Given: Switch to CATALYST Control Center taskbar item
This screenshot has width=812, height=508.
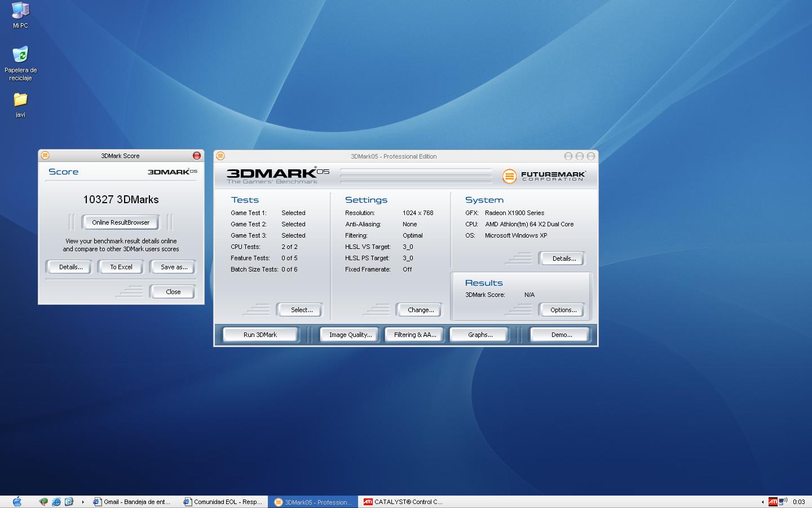Looking at the screenshot, I should pos(403,501).
